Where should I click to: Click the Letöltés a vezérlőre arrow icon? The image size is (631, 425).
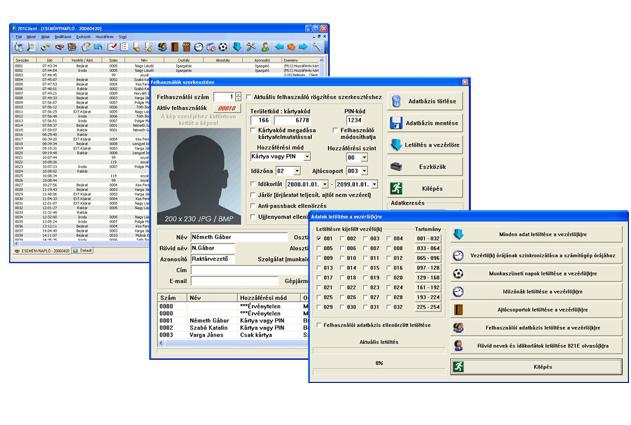point(397,144)
